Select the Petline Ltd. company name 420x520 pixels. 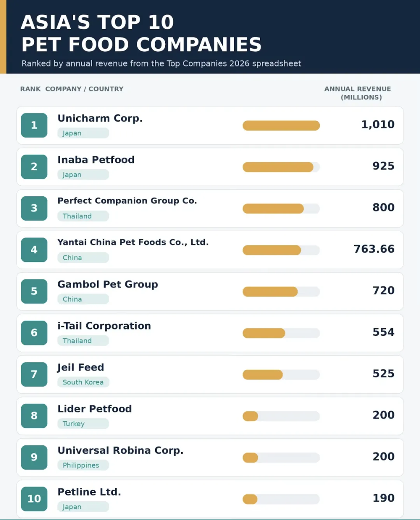pos(89,492)
